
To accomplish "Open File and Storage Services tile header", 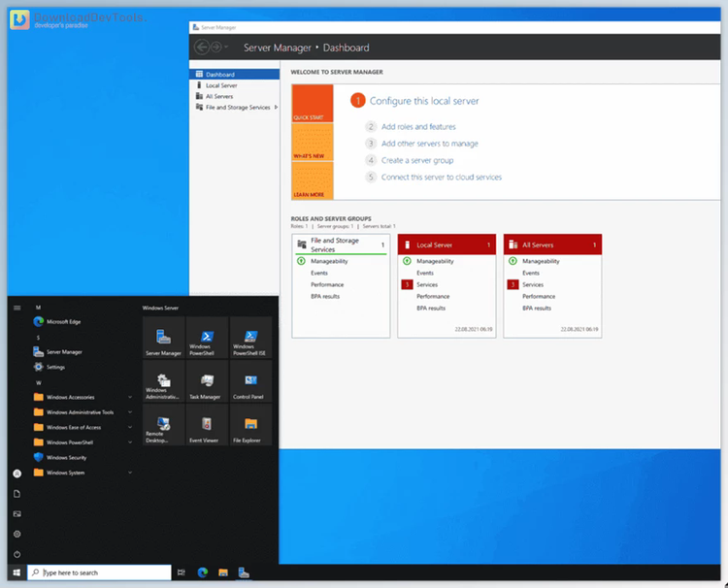I will 341,245.
